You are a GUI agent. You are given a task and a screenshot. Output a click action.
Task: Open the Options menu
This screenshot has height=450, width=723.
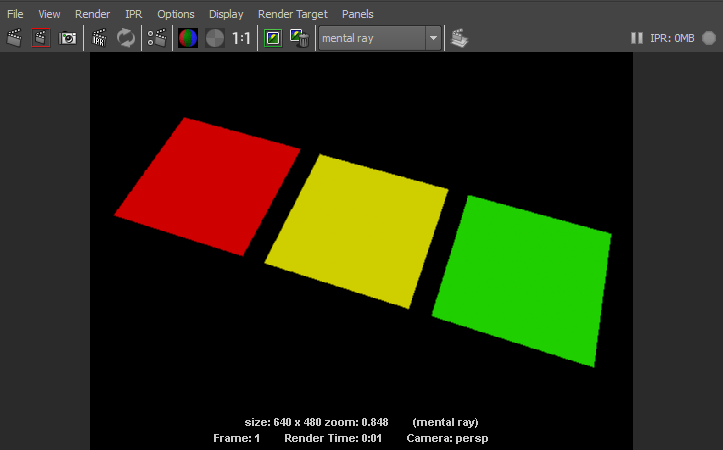click(176, 14)
